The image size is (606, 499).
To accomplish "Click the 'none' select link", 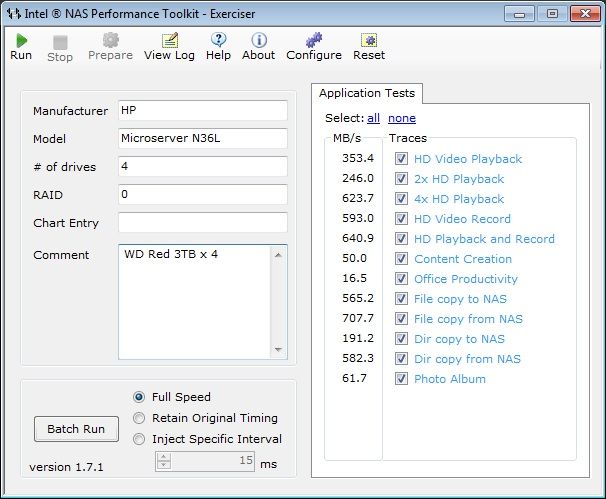I will [x=402, y=118].
